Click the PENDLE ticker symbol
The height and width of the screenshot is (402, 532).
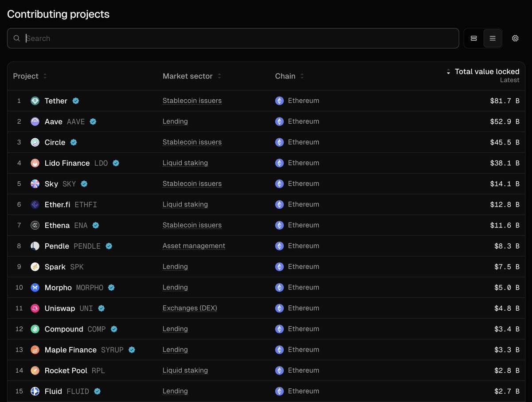tap(87, 246)
